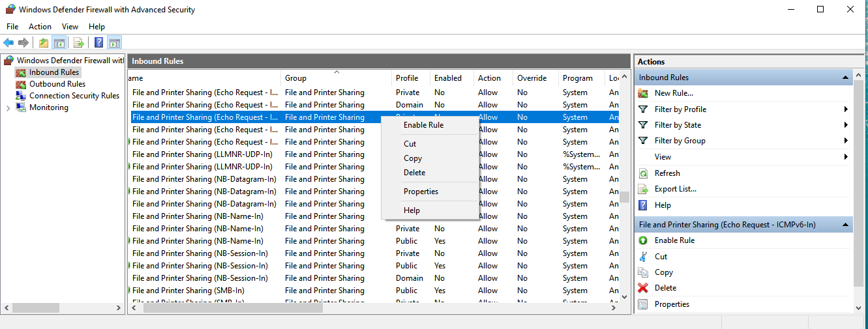
Task: Select the File and Printer Sharing (SMB-In) Public rule
Action: pyautogui.click(x=373, y=291)
